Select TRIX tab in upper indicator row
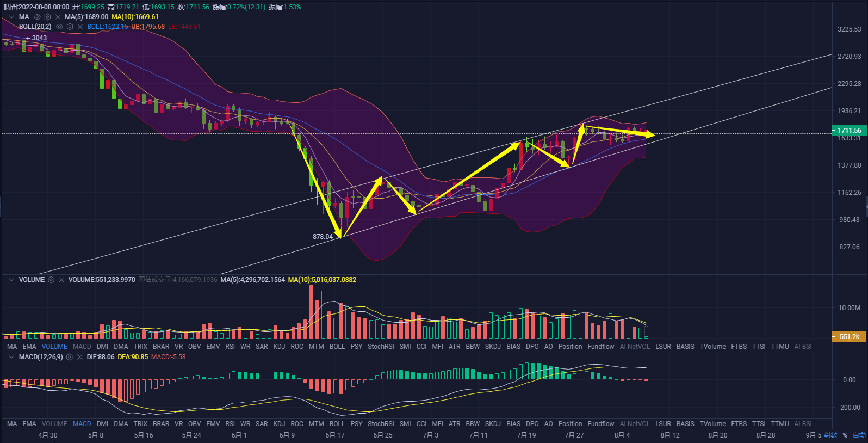The width and height of the screenshot is (868, 443). [140, 347]
